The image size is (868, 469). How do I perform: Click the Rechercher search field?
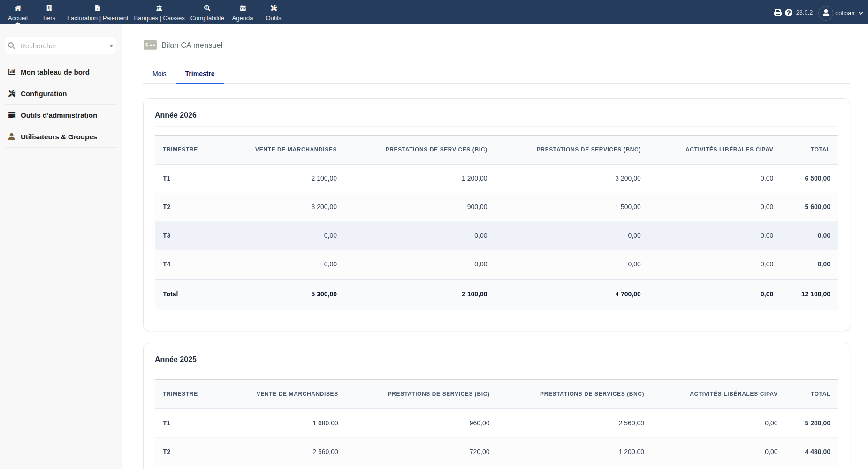pyautogui.click(x=61, y=45)
